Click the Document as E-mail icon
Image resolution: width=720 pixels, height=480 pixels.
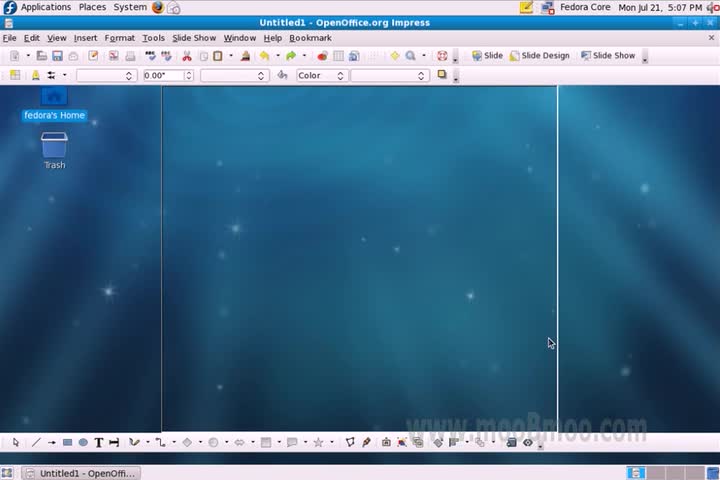click(73, 56)
